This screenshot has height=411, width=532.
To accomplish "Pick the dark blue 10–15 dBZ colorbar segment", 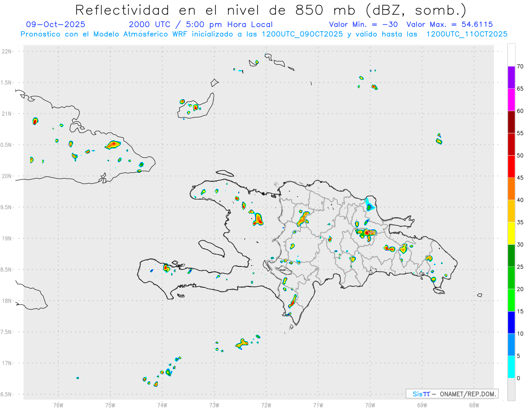I will [x=511, y=322].
